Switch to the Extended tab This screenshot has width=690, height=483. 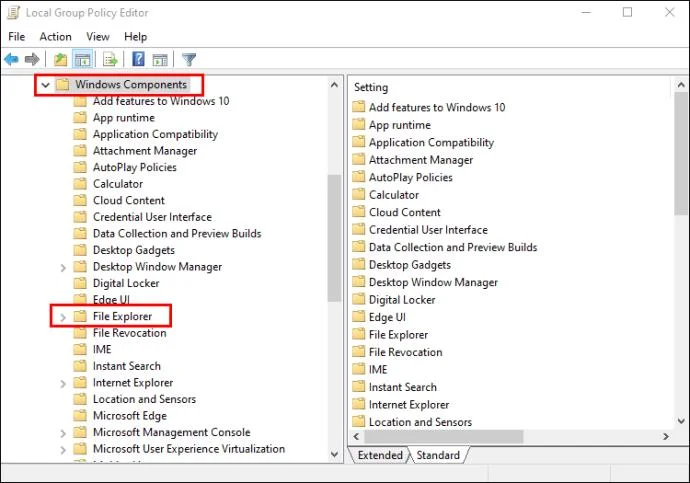click(x=380, y=455)
